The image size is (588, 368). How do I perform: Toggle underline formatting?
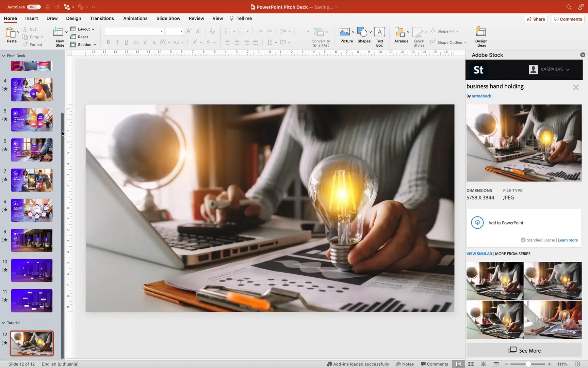point(126,42)
